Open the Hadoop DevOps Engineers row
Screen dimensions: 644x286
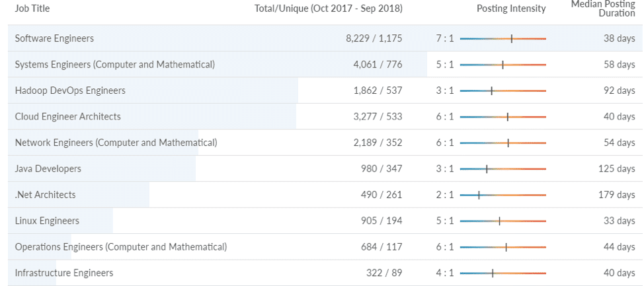coord(70,90)
